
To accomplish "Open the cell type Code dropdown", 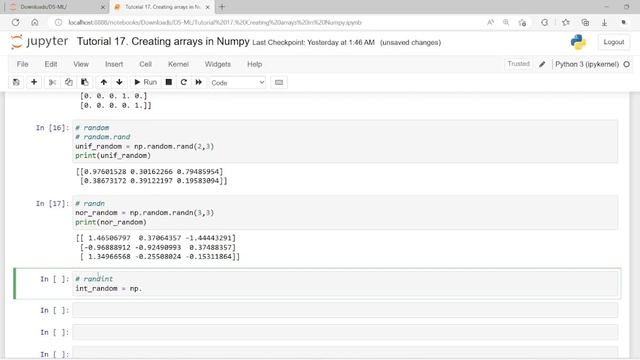I will (237, 83).
